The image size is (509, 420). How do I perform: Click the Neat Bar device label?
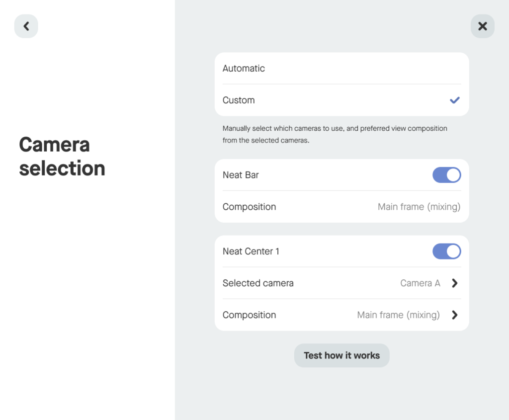241,175
